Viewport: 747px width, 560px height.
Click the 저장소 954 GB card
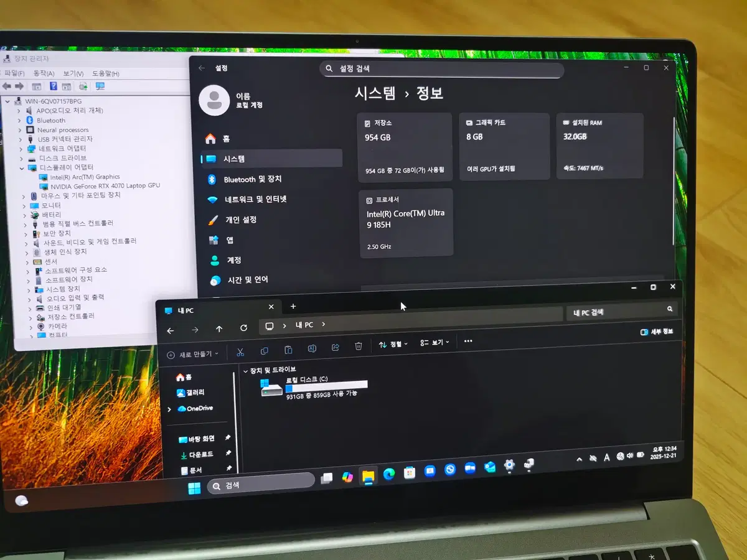[405, 147]
